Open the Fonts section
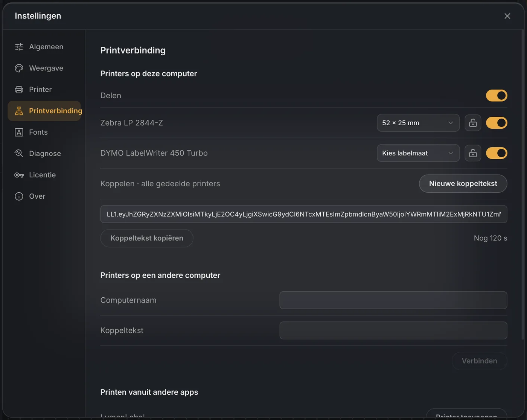This screenshot has width=527, height=420. 44,132
